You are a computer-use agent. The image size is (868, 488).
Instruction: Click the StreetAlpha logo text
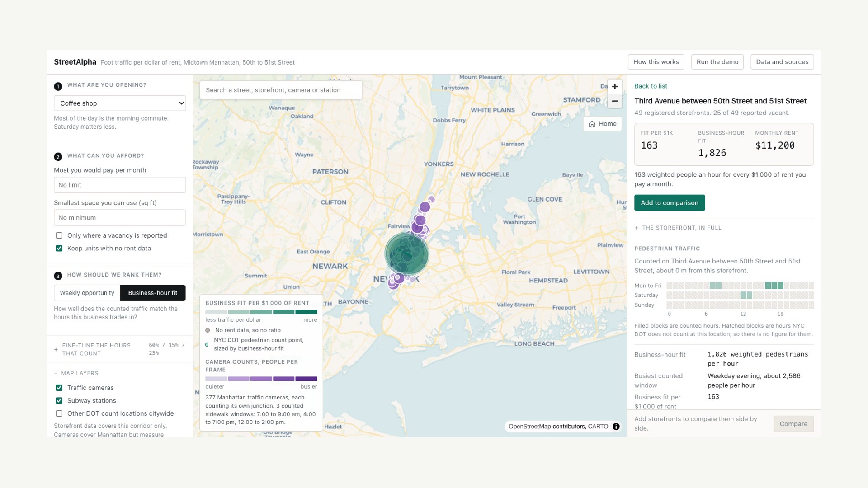75,62
